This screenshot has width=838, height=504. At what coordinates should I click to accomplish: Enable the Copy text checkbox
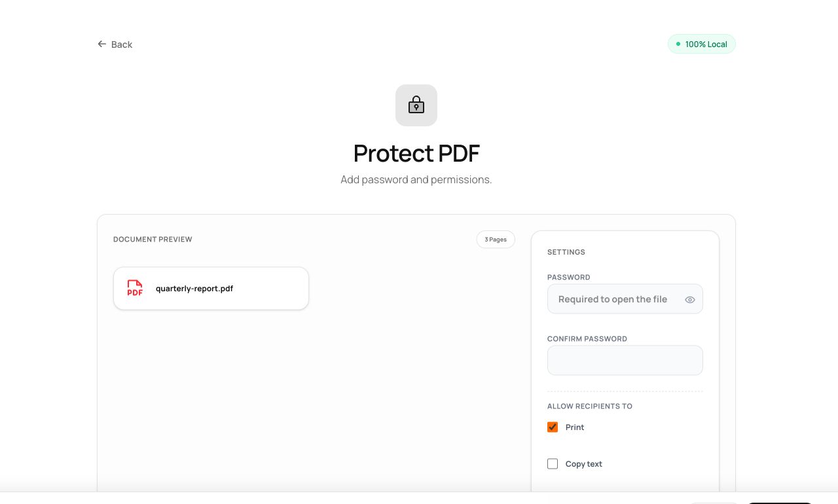coord(553,464)
